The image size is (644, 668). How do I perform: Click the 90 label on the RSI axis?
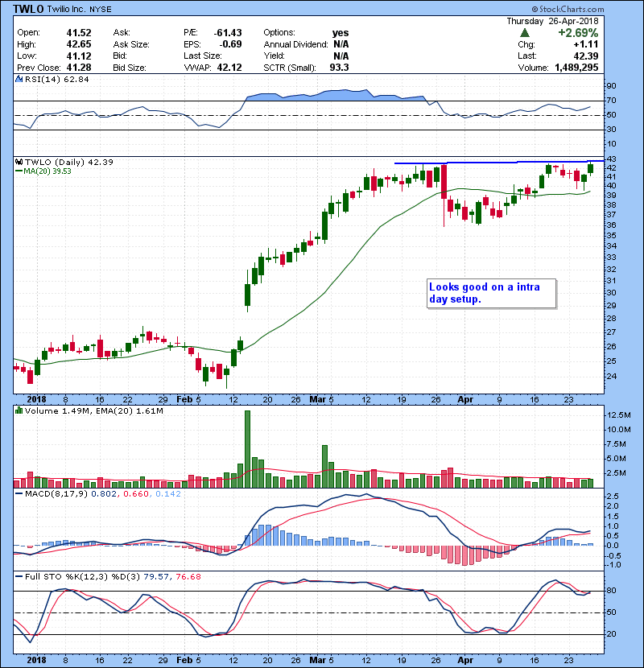611,86
